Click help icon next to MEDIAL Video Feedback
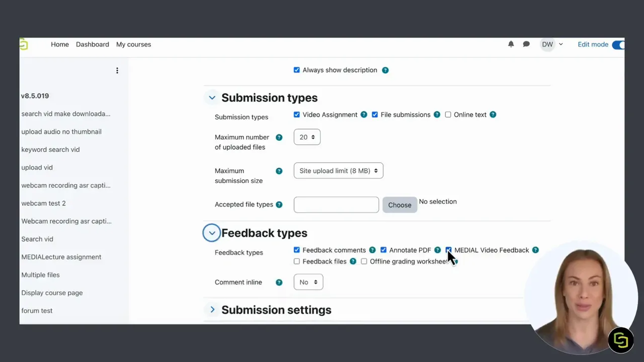644x362 pixels. click(536, 250)
